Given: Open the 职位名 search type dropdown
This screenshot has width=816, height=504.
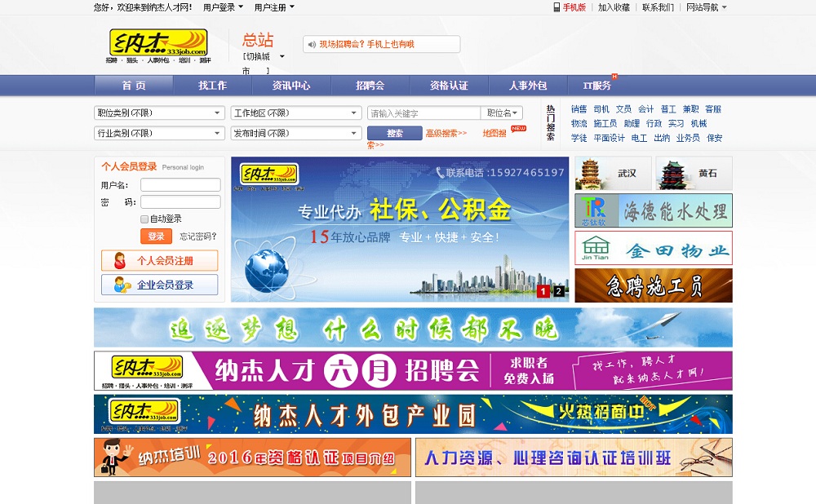Looking at the screenshot, I should [x=502, y=113].
